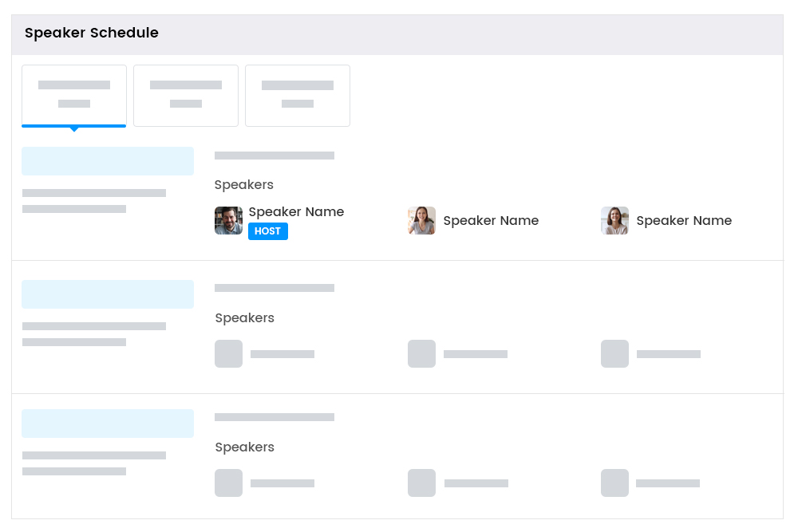Click the first placeholder avatar in third session
Viewport: 798px width, 532px height.
(228, 483)
